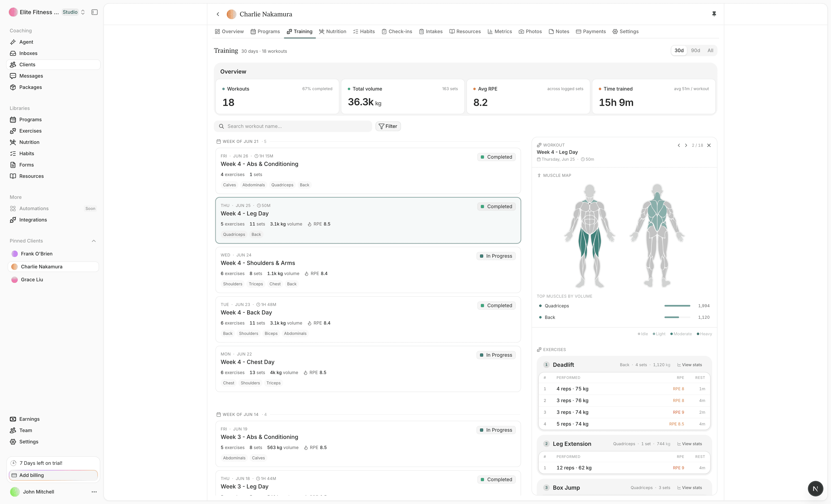Viewport: 831px width, 504px height.
Task: Click the pin icon in the client header
Action: point(714,14)
